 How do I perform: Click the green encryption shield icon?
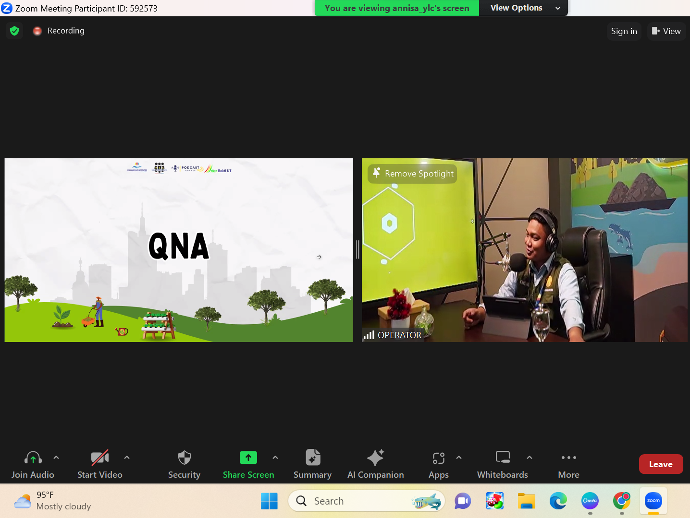click(x=14, y=31)
